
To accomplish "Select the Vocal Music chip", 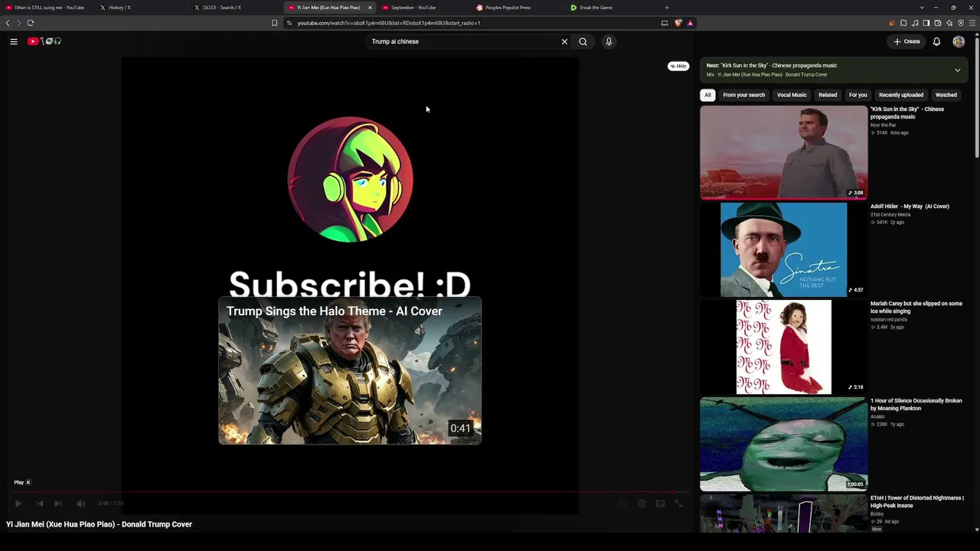I will pyautogui.click(x=792, y=95).
